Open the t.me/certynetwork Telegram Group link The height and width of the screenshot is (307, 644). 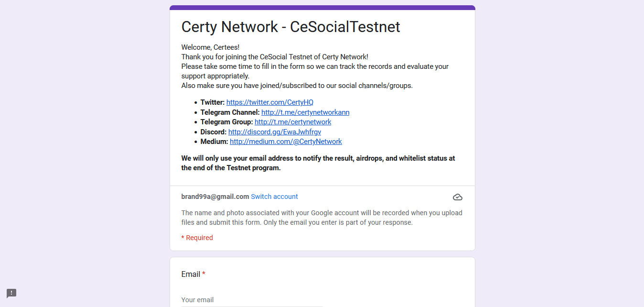click(292, 122)
